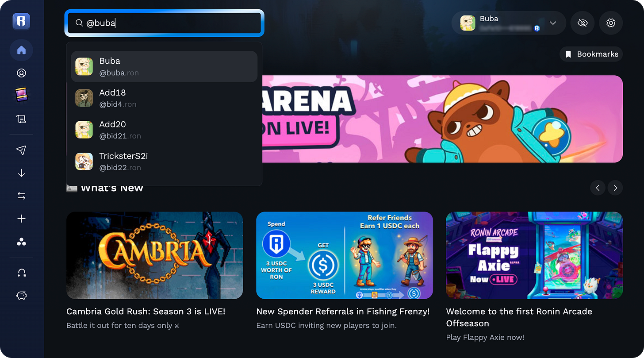Click the search field containing @buba
The image size is (644, 358).
click(x=164, y=23)
